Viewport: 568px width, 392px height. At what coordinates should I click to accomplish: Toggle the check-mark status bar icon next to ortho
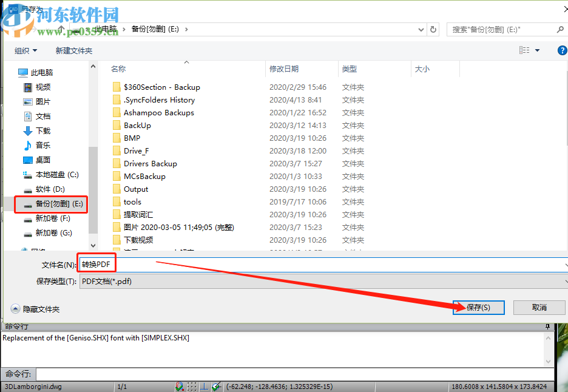[216, 387]
